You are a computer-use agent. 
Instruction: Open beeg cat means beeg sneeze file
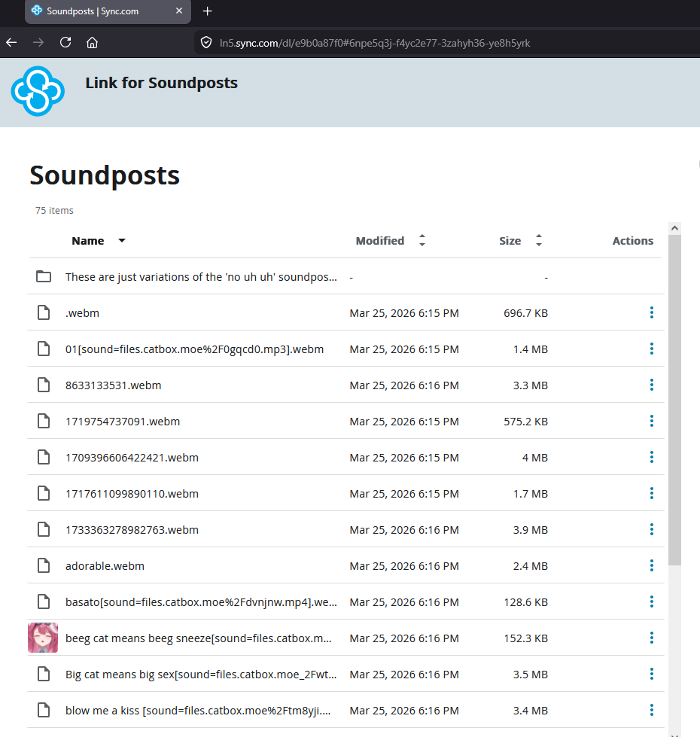pos(198,639)
